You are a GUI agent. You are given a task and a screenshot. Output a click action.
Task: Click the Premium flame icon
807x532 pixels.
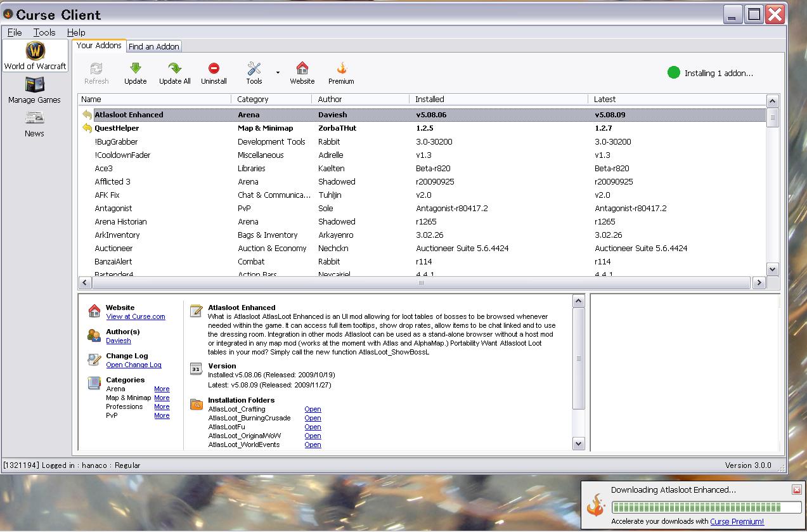click(x=341, y=68)
